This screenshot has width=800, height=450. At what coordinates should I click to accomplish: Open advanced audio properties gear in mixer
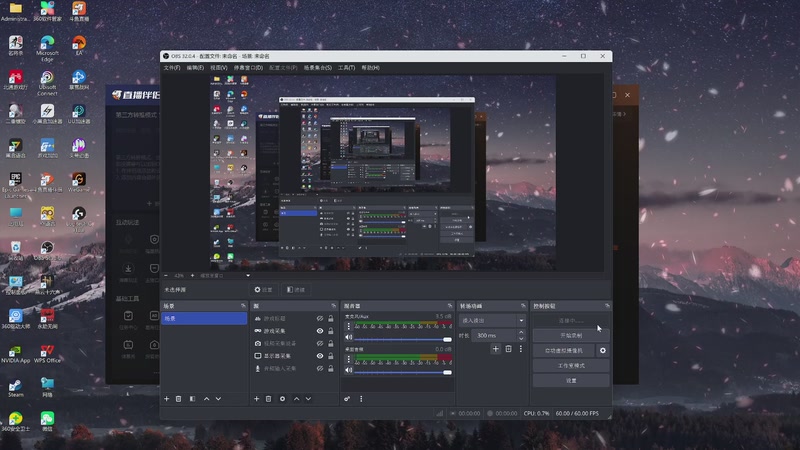[x=347, y=398]
